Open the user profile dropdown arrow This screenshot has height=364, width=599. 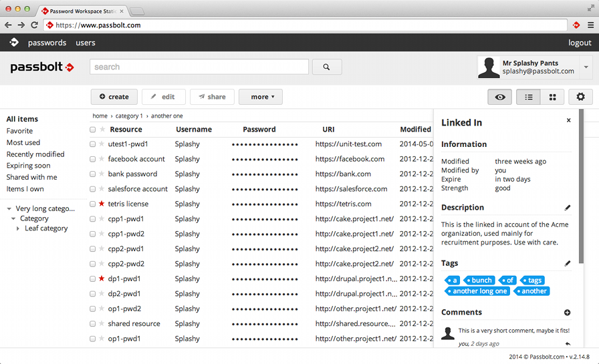[586, 67]
